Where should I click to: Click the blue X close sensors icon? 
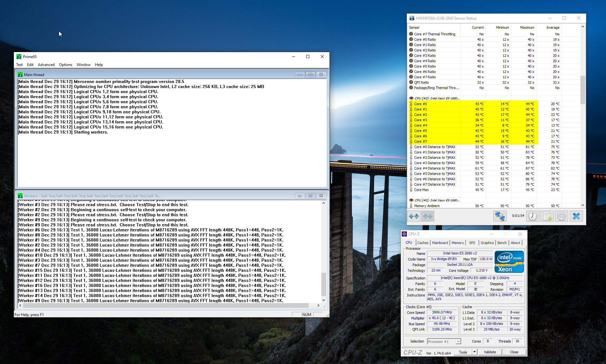click(x=576, y=216)
